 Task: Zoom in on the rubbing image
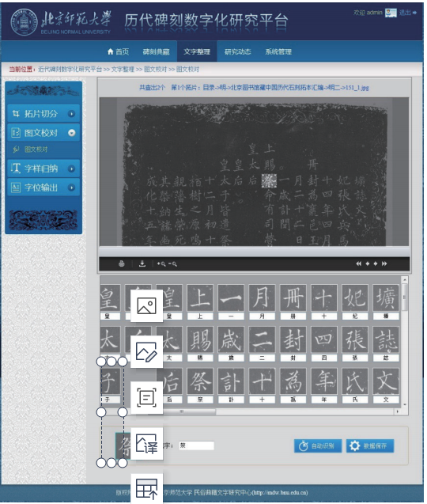pos(161,264)
